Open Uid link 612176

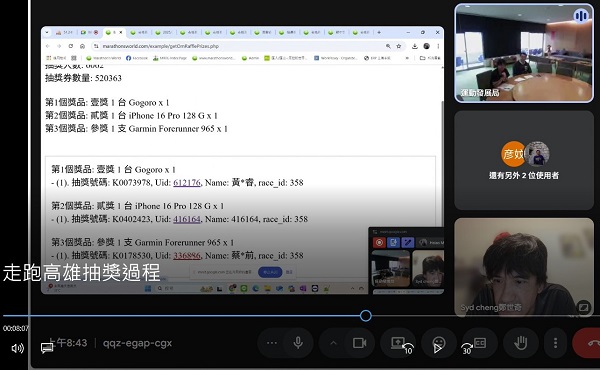[x=187, y=183]
